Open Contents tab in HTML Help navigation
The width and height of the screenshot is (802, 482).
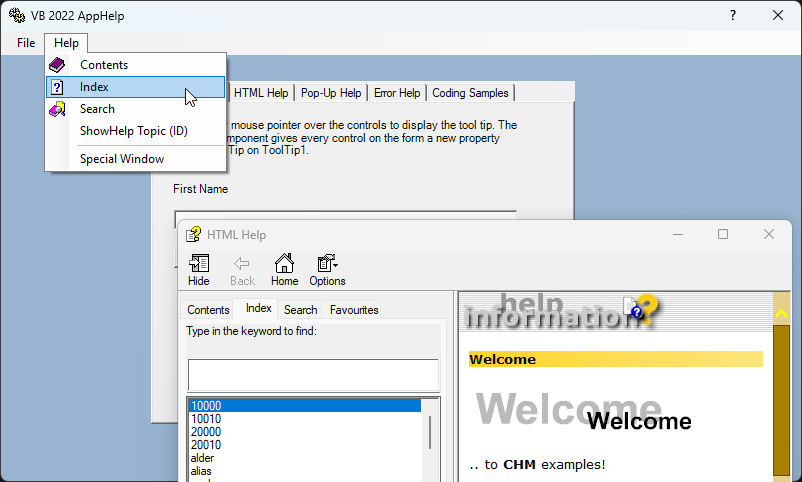tap(208, 310)
